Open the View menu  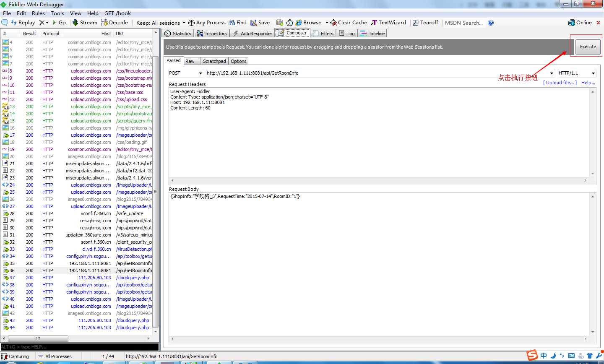click(76, 13)
